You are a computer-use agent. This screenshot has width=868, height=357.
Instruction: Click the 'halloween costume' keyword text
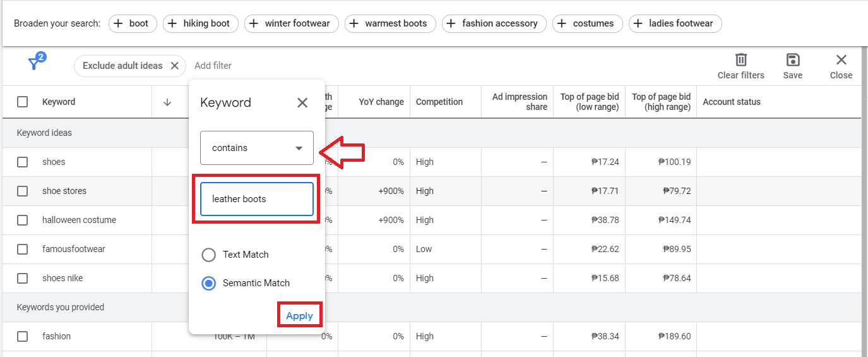80,220
